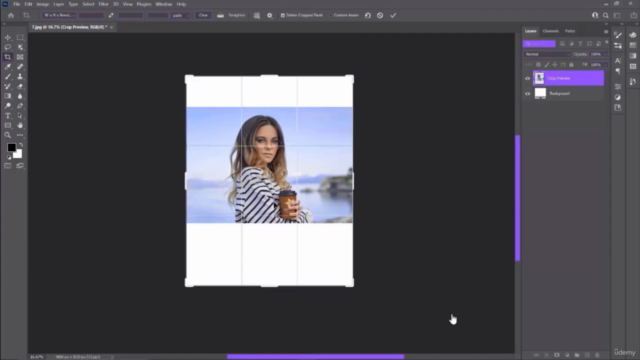
Task: Open the search magnifier at top right
Action: tap(606, 16)
